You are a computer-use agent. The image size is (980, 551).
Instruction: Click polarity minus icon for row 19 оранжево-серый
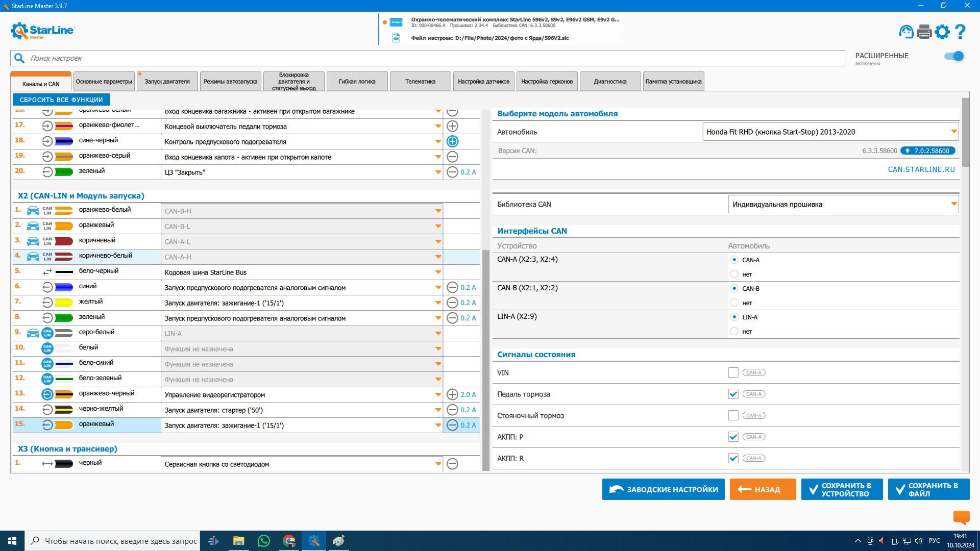452,157
